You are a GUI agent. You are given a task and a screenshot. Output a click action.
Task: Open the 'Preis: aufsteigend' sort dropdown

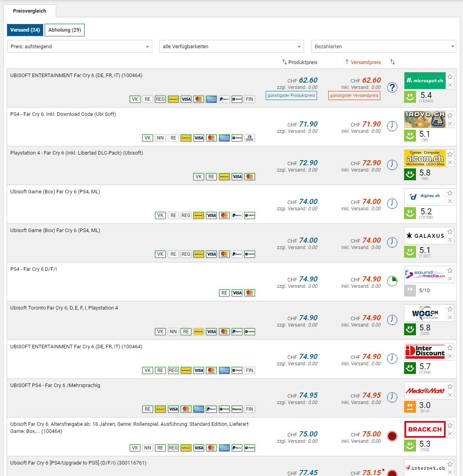click(x=79, y=46)
